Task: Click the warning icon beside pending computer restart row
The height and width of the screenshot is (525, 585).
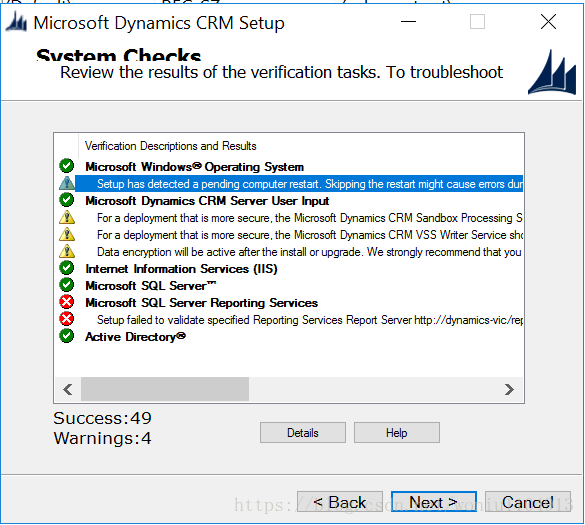Action: pos(67,183)
